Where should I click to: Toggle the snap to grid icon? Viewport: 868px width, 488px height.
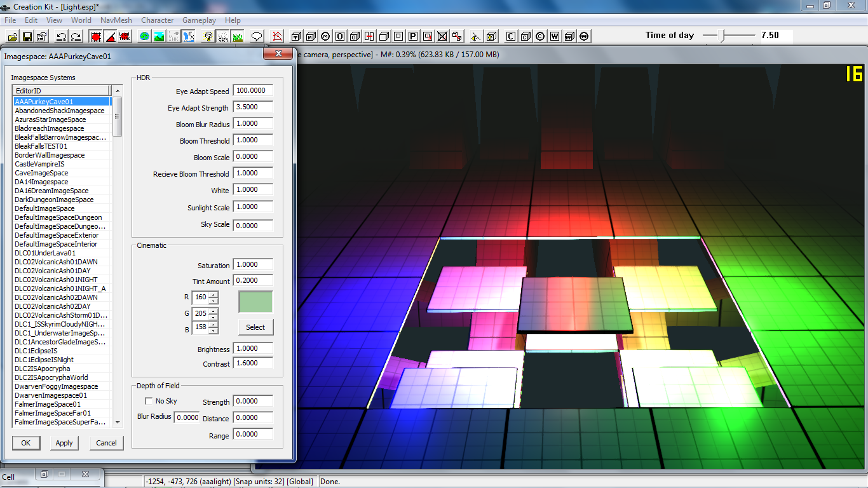point(96,36)
